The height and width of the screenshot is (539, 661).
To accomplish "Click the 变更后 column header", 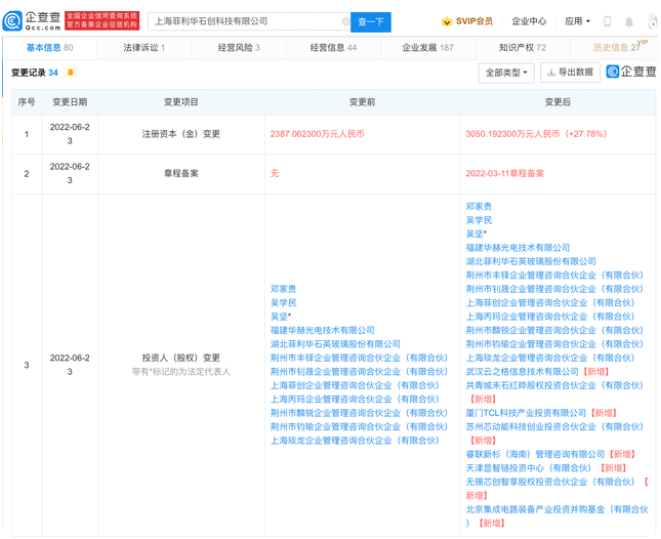I will tap(557, 102).
